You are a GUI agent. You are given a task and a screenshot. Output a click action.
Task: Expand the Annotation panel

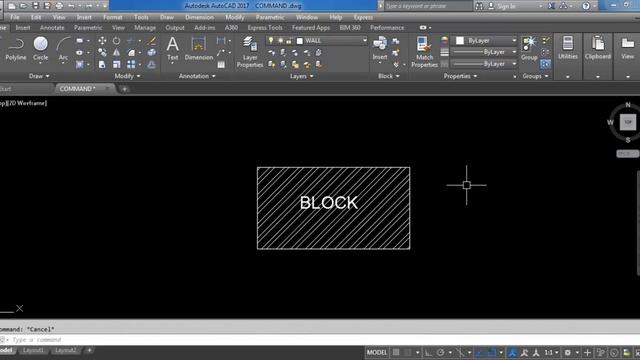pyautogui.click(x=197, y=76)
